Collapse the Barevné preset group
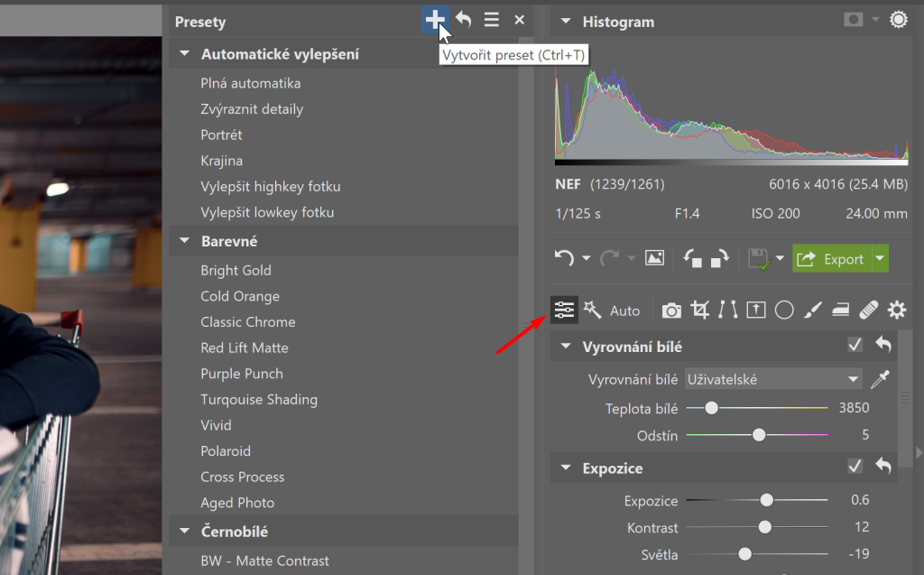This screenshot has height=575, width=924. tap(184, 241)
